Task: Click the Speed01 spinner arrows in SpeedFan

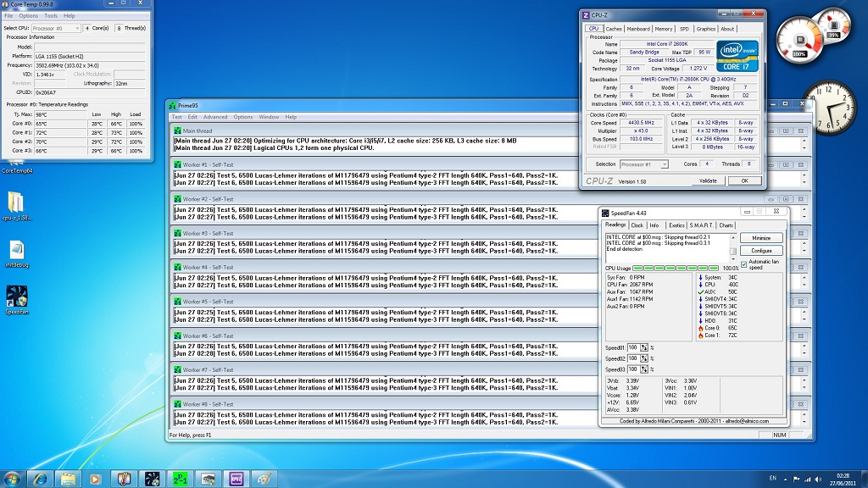Action: pos(643,347)
